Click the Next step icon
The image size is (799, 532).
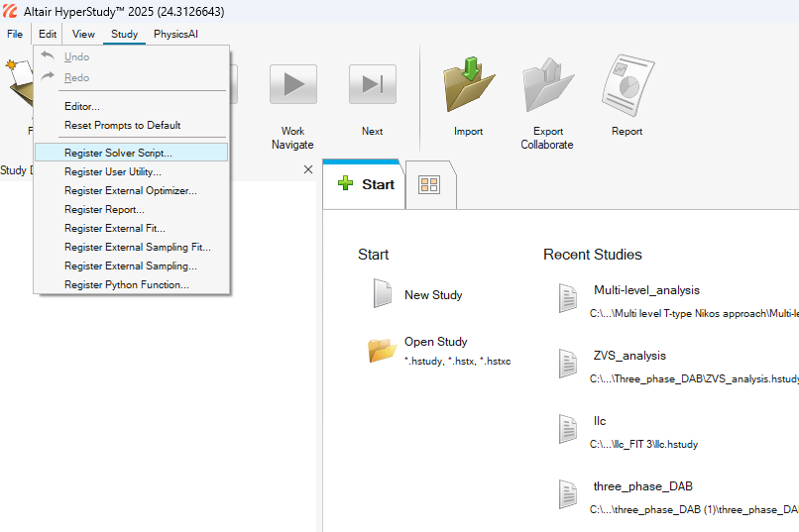click(x=373, y=84)
